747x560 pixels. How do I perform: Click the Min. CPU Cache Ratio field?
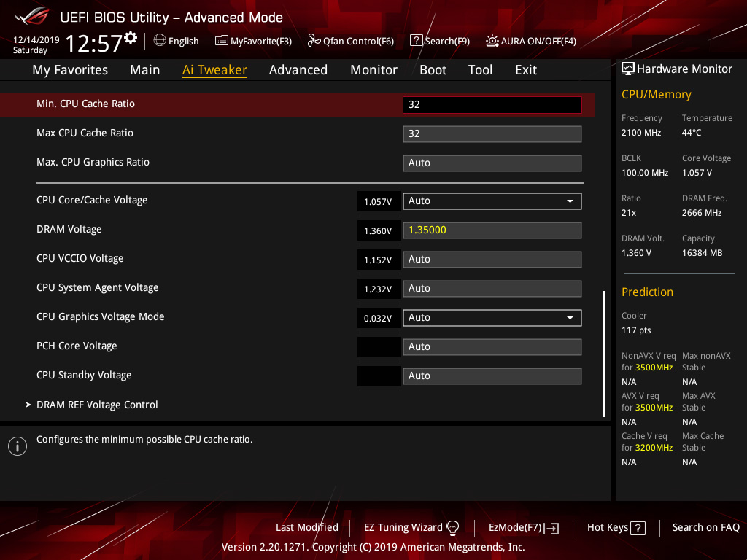(492, 104)
